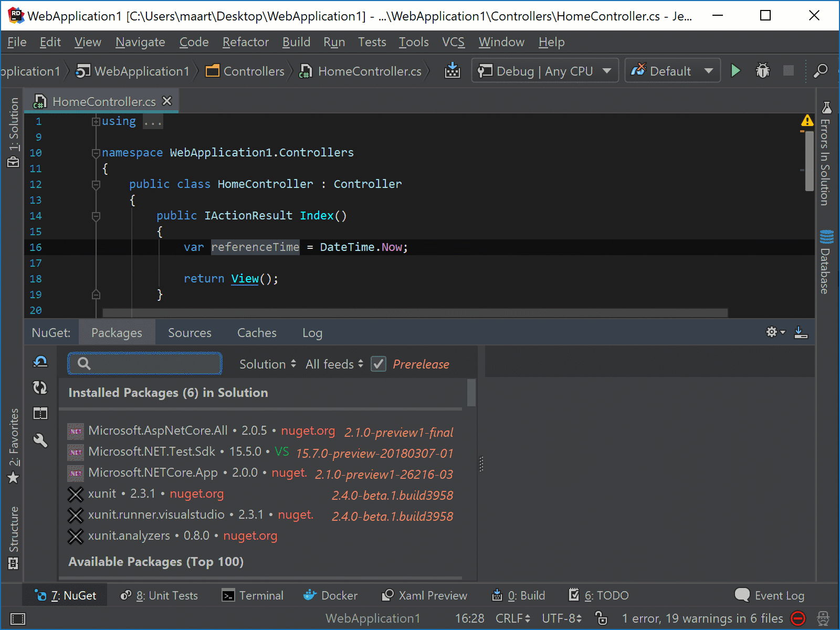Click the Restore NuGet packages icon
The image size is (840, 630).
click(x=40, y=362)
